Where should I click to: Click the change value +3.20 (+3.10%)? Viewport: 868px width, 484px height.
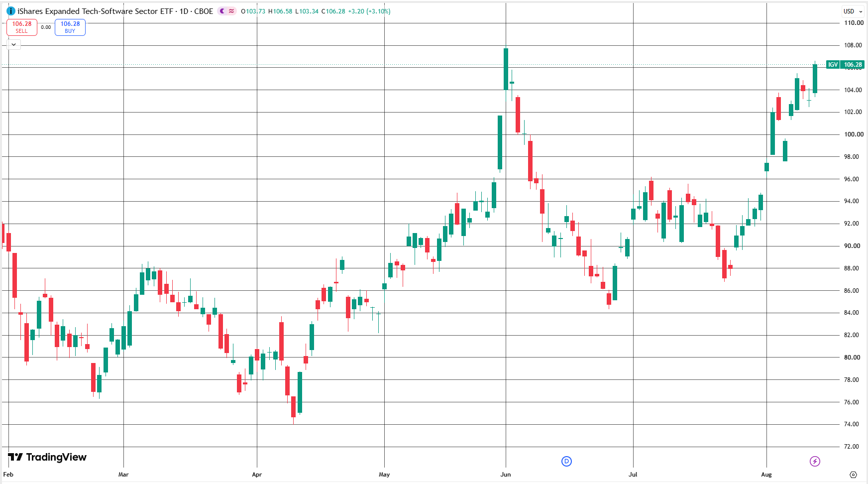coord(369,11)
